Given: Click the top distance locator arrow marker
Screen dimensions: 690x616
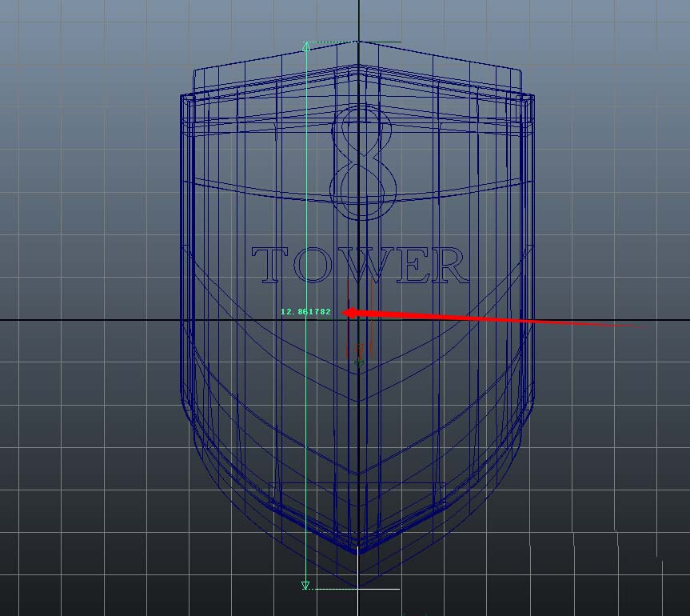Looking at the screenshot, I should 306,46.
